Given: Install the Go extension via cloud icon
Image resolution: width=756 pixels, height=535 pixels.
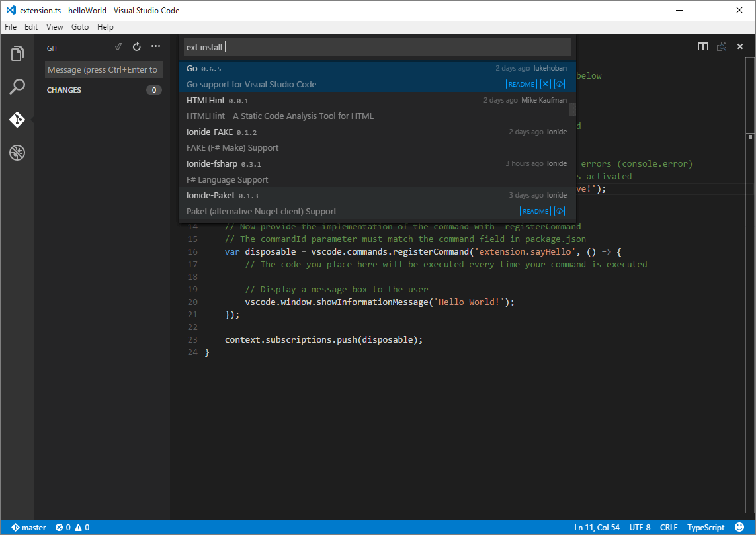Looking at the screenshot, I should click(x=560, y=84).
